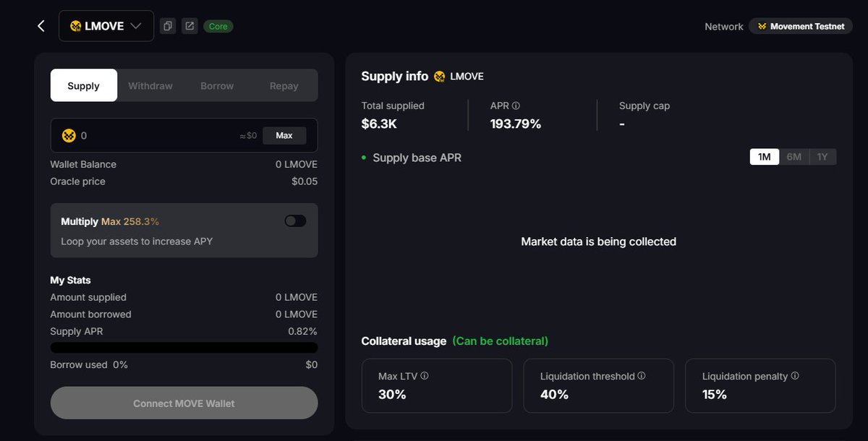Image resolution: width=868 pixels, height=441 pixels.
Task: Click the Liquidation penalty 15% card
Action: pos(760,385)
